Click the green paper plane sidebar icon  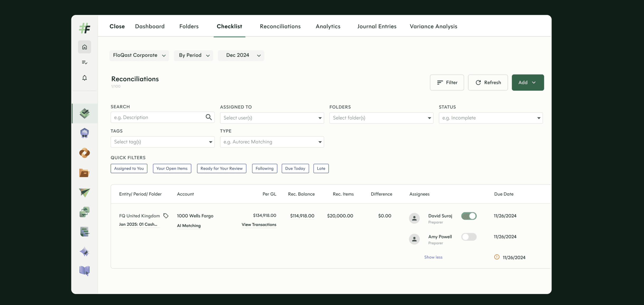tap(84, 192)
